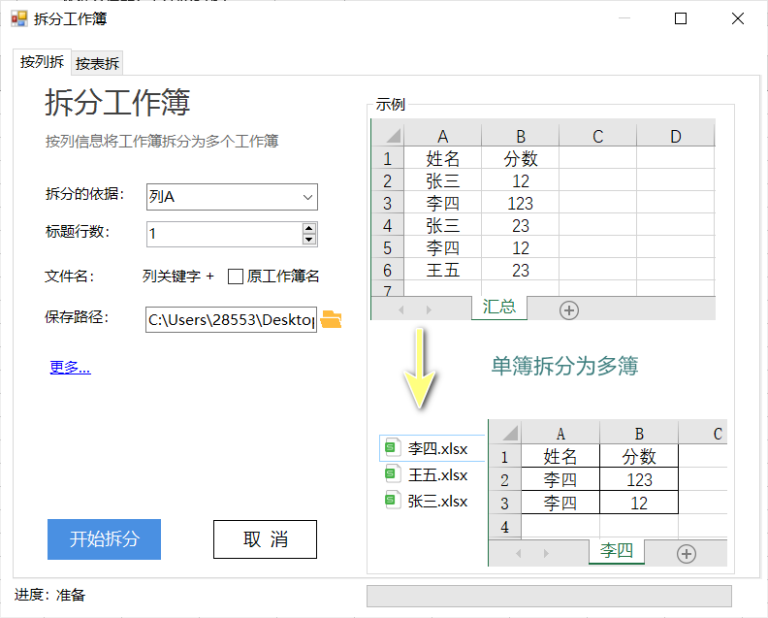Decrease the 标题行数 value with down arrow

pos(309,240)
